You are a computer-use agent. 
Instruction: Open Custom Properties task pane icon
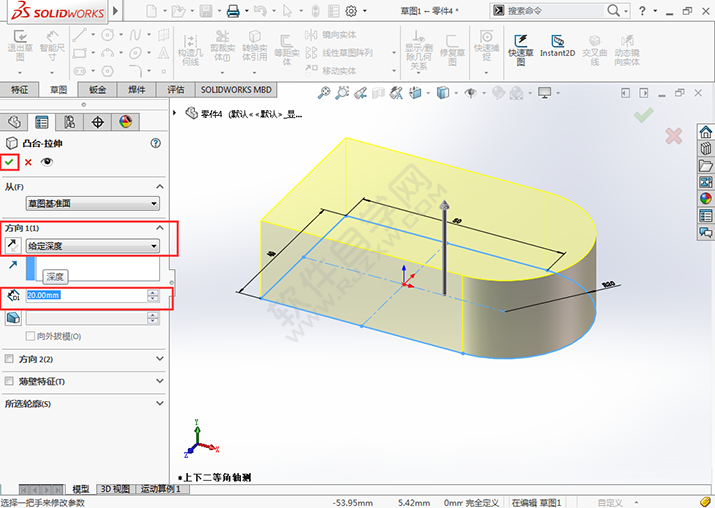coord(705,215)
